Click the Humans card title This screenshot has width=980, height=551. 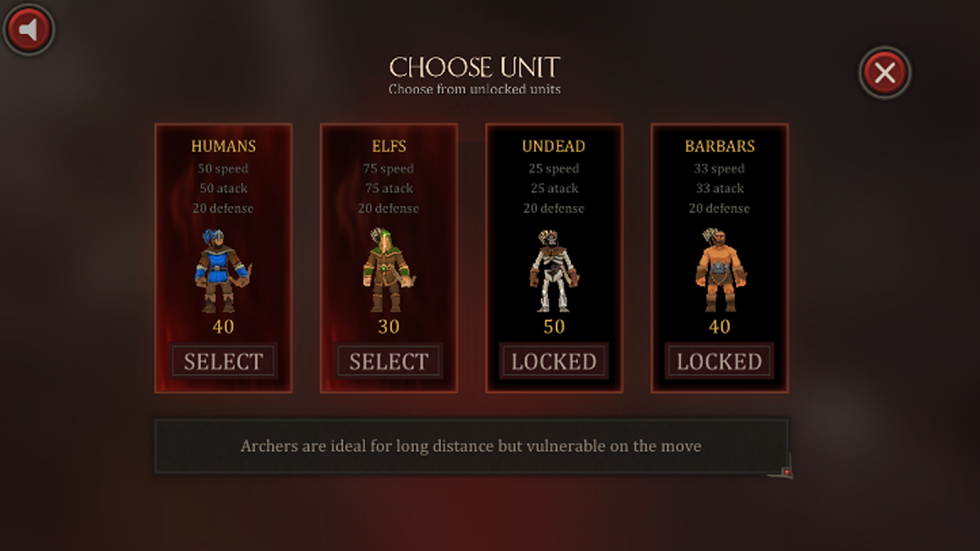coord(224,146)
